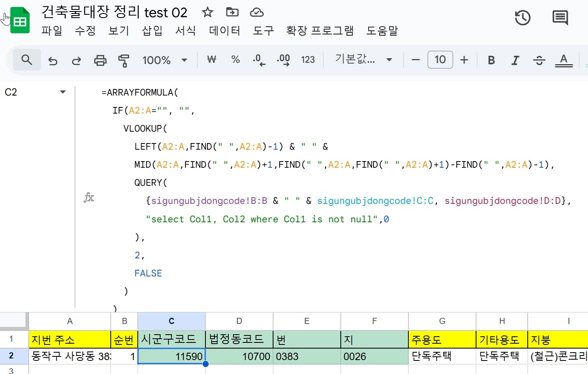Print the spreadsheet
The height and width of the screenshot is (374, 588).
coord(100,61)
